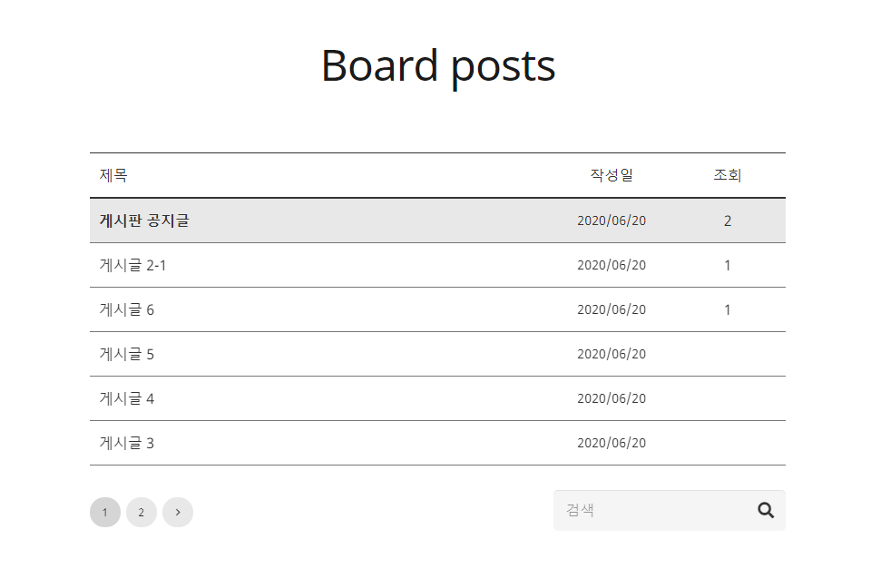Screen dimensions: 871x588
Task: Open post 게시글 2-1
Action: coord(132,265)
